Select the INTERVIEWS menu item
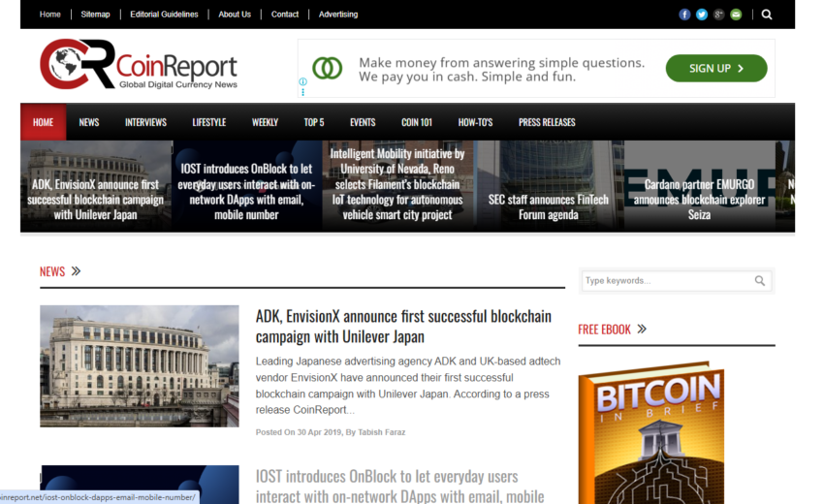The image size is (824, 504). point(145,122)
